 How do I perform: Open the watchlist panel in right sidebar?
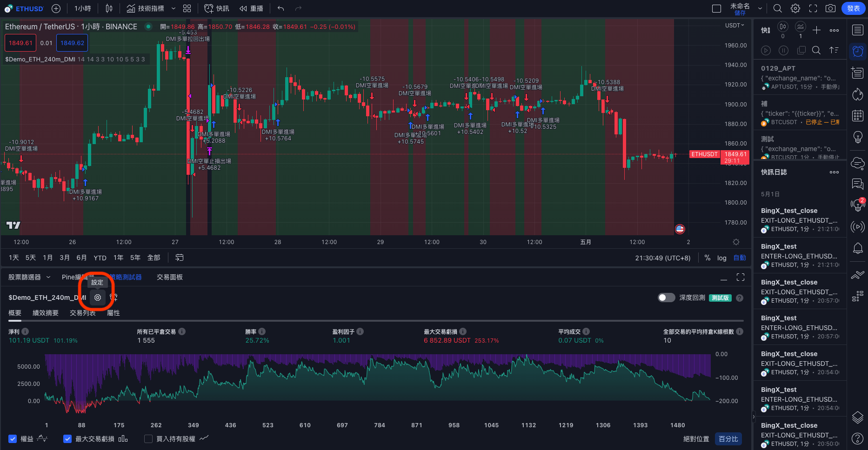point(858,30)
